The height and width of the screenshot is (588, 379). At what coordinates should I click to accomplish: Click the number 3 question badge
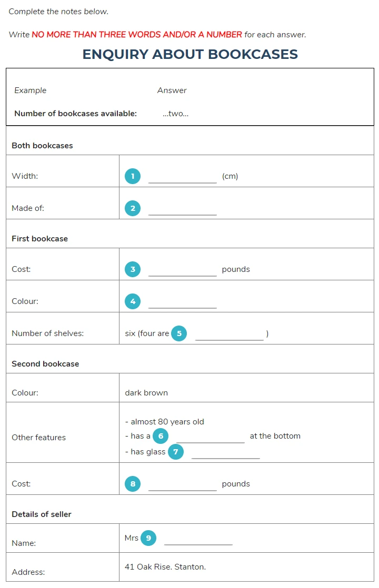pyautogui.click(x=133, y=269)
